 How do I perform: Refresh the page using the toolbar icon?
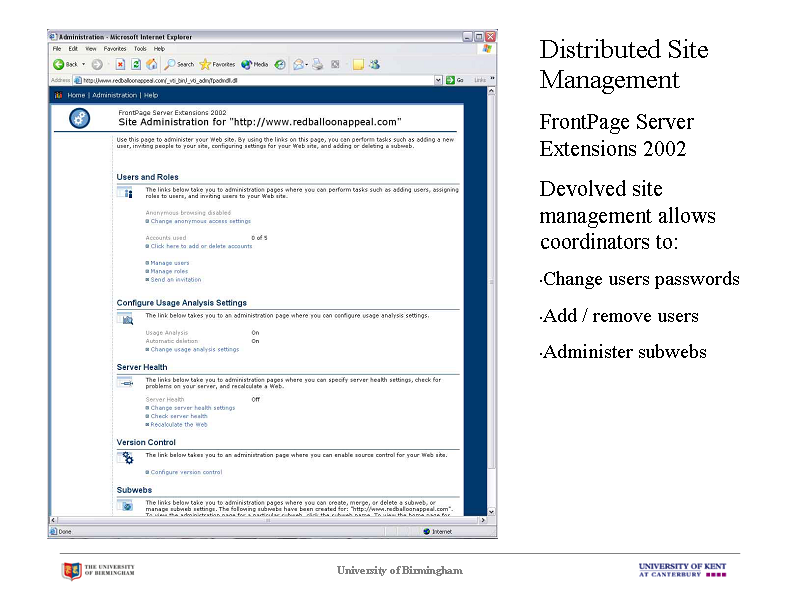tap(136, 64)
